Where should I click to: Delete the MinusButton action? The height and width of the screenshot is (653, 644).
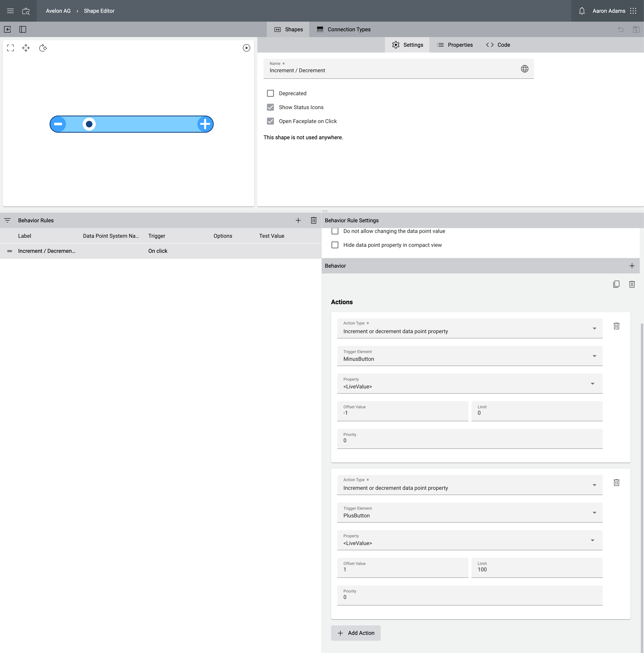coord(616,326)
